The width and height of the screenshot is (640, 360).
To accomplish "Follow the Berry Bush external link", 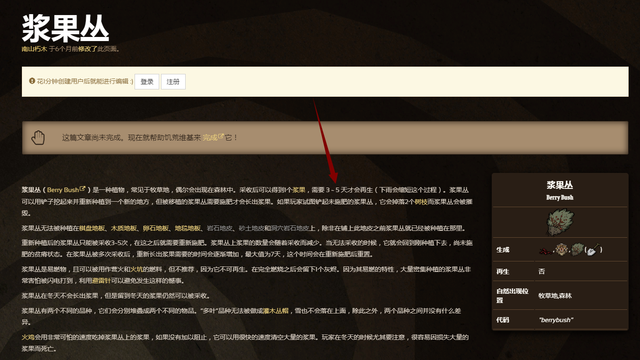I will point(63,190).
